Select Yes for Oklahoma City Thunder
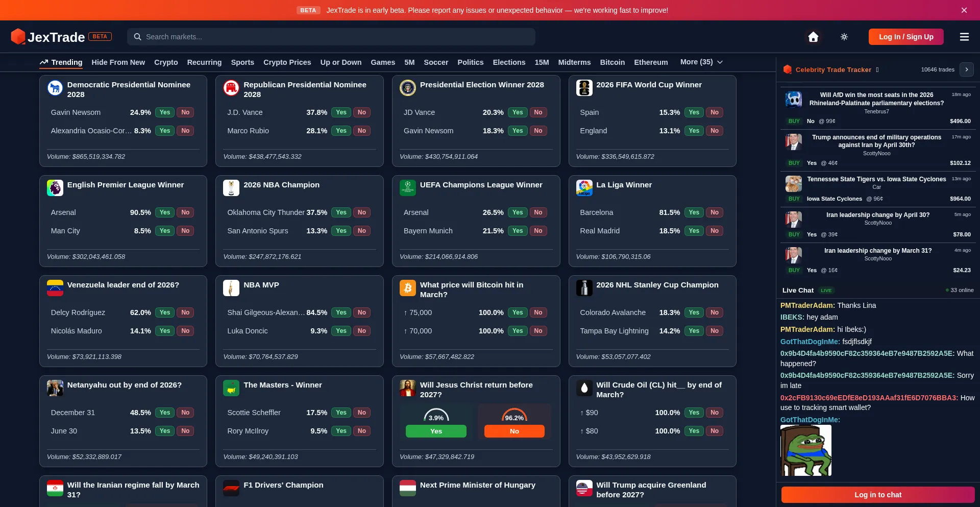Viewport: 980px width, 507px height. click(341, 212)
